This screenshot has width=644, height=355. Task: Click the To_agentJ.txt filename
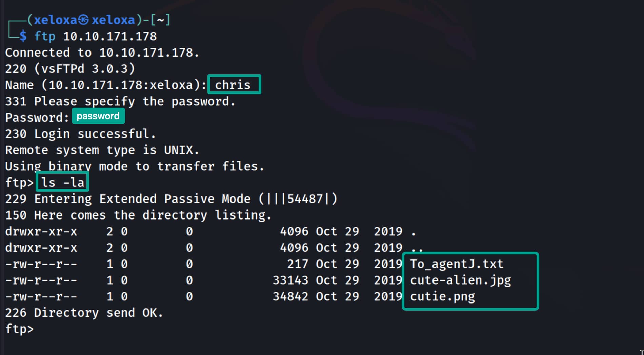point(457,264)
